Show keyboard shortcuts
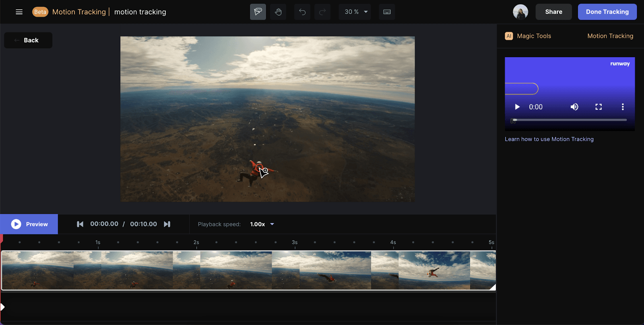The image size is (644, 325). tap(387, 12)
